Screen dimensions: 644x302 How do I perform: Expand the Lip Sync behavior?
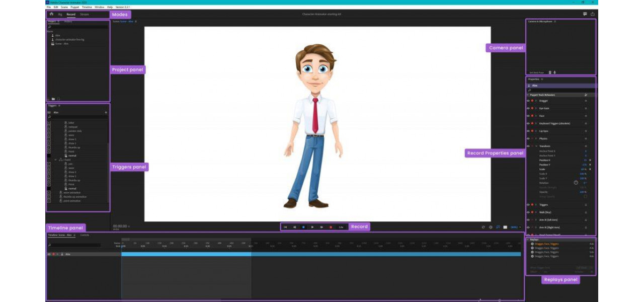536,131
